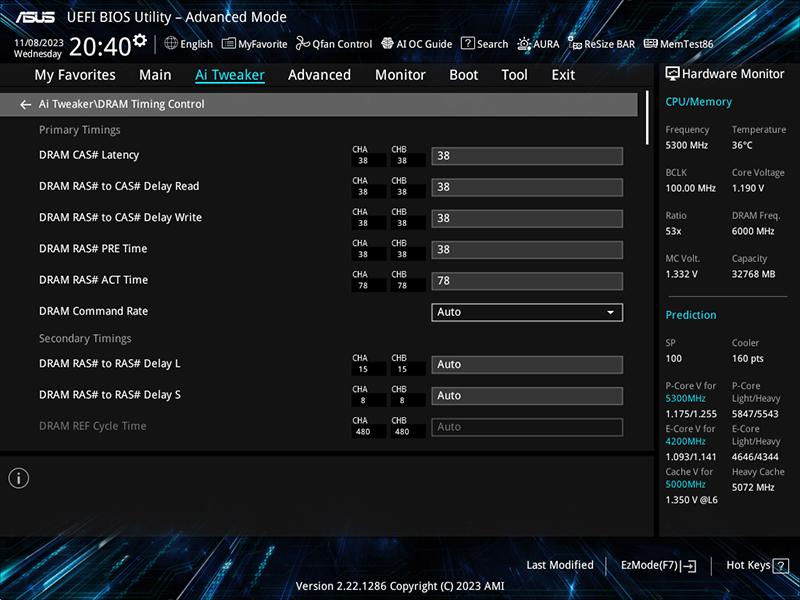
Task: Launch Qfan Control
Action: click(x=334, y=44)
